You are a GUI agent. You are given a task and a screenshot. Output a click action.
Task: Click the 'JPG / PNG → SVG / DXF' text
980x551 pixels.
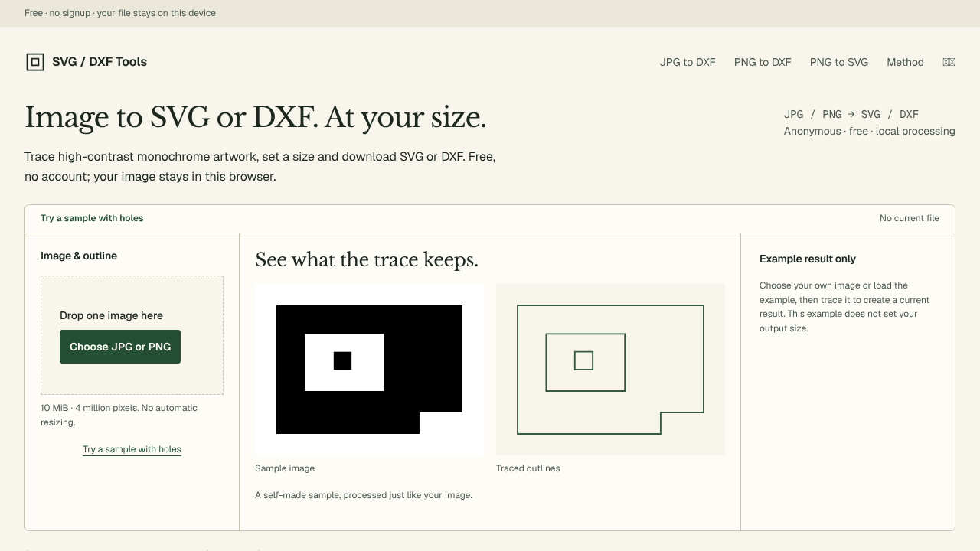(851, 114)
